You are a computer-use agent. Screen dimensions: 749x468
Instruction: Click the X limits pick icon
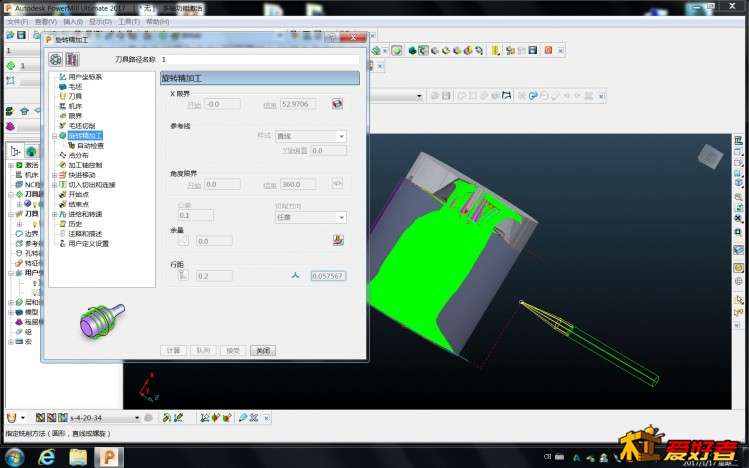[337, 104]
